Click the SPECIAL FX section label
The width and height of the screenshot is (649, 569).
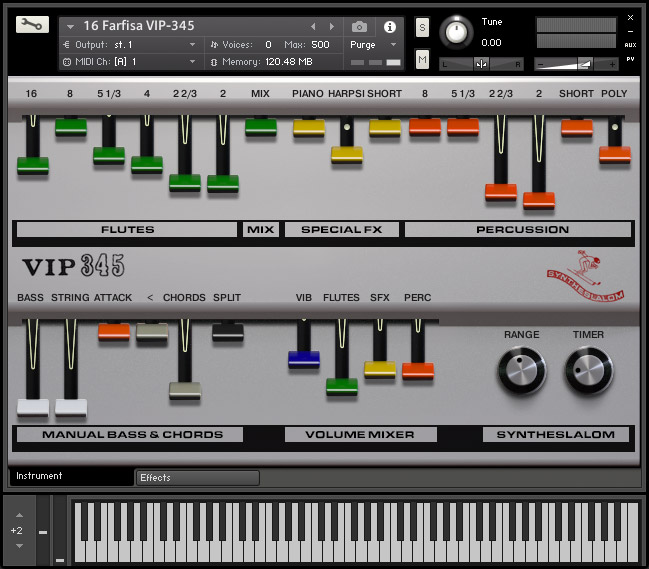pyautogui.click(x=342, y=230)
